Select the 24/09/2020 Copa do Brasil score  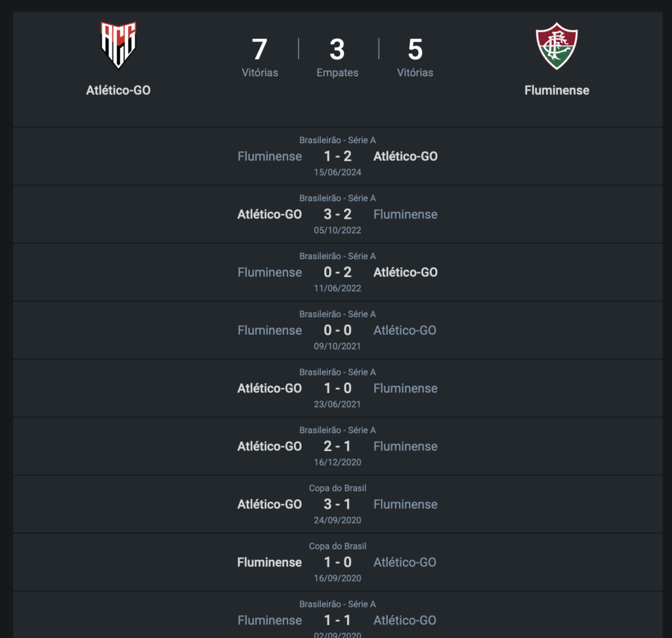click(x=337, y=504)
